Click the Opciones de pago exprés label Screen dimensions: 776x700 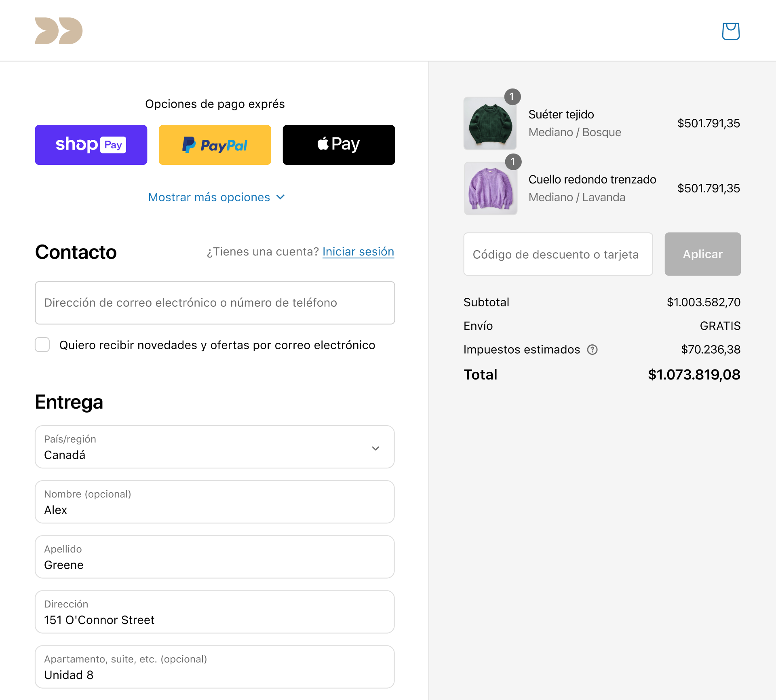click(215, 104)
